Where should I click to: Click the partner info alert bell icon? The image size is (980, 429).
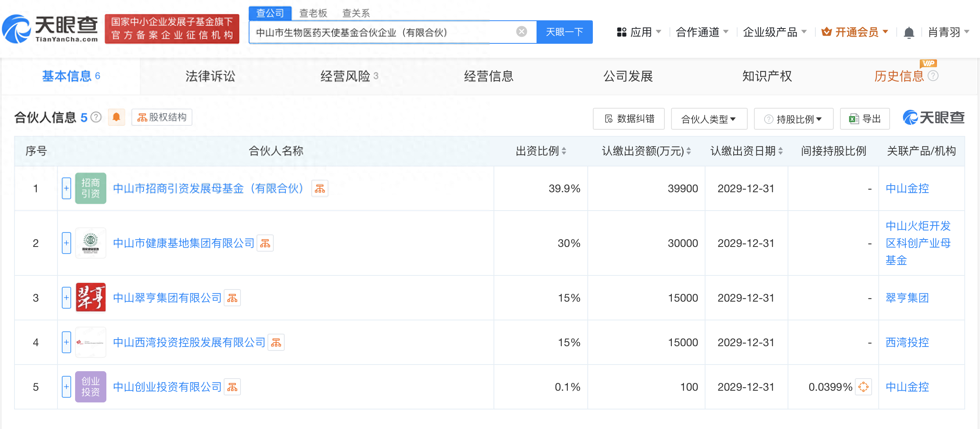coord(117,117)
